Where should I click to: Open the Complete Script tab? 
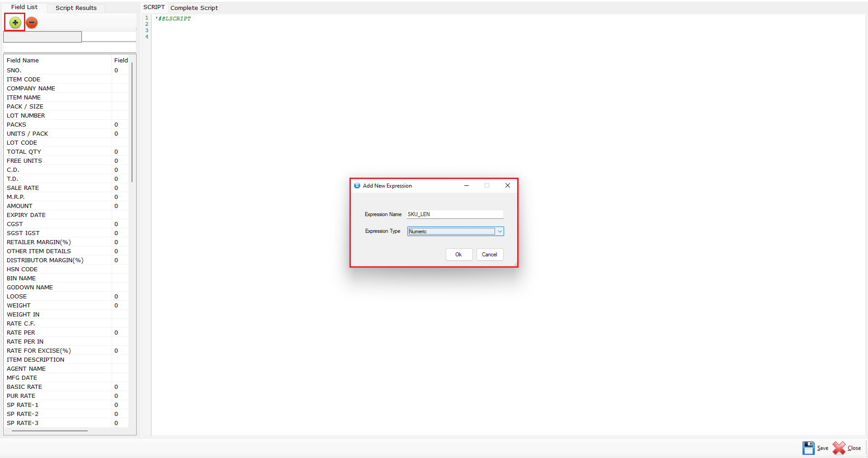[x=194, y=8]
